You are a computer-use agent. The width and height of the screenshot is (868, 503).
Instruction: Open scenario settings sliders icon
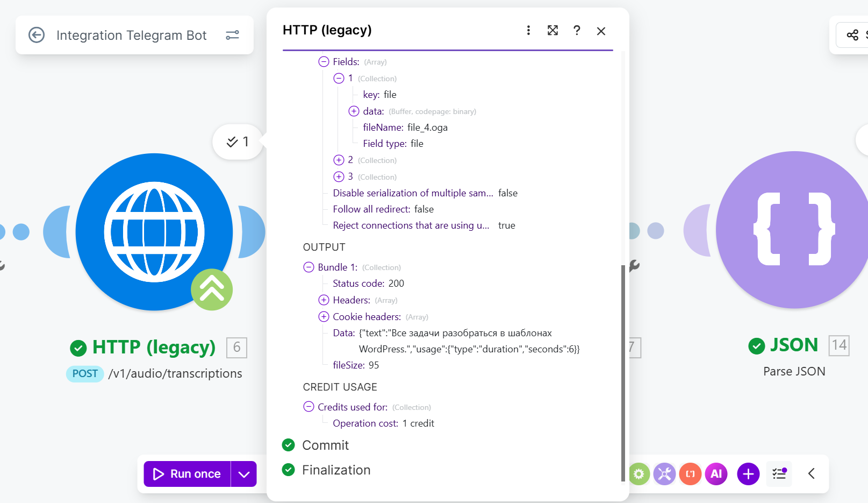(x=232, y=35)
